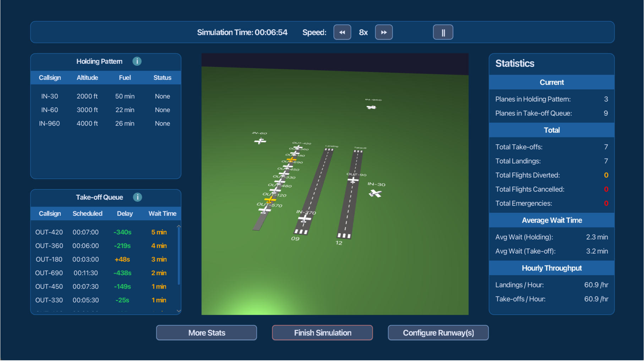Screen dimensions: 644x361
Task: Click the Simulation Time 00:06:54 readout
Action: [x=242, y=32]
